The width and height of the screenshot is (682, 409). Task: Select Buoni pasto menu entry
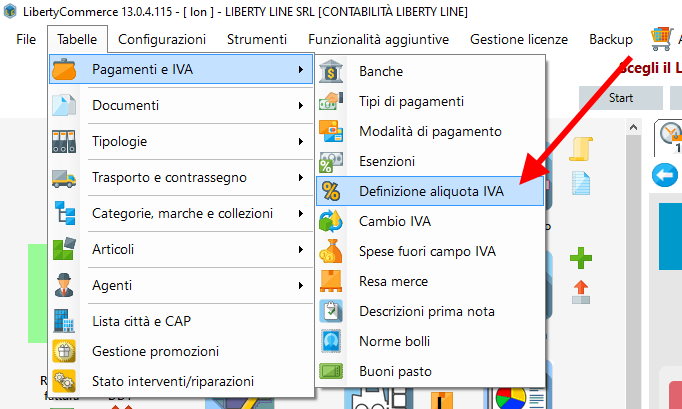(430, 372)
